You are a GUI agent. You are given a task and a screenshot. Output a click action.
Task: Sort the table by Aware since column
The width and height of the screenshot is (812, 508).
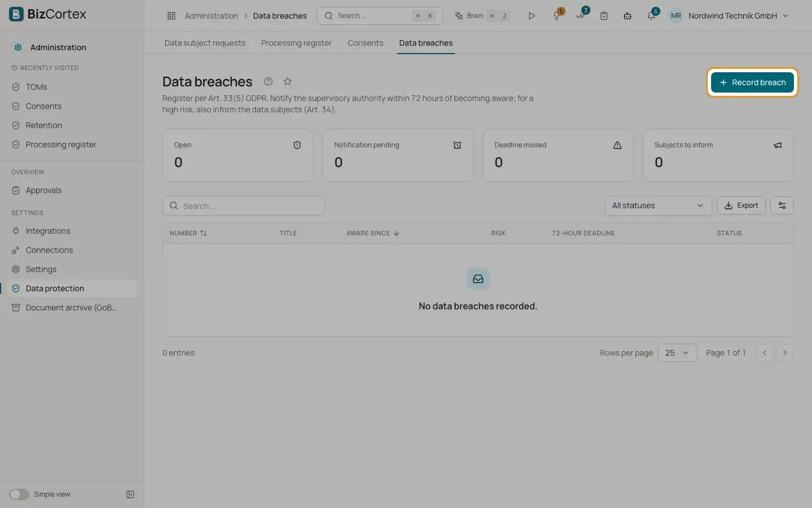pos(373,233)
